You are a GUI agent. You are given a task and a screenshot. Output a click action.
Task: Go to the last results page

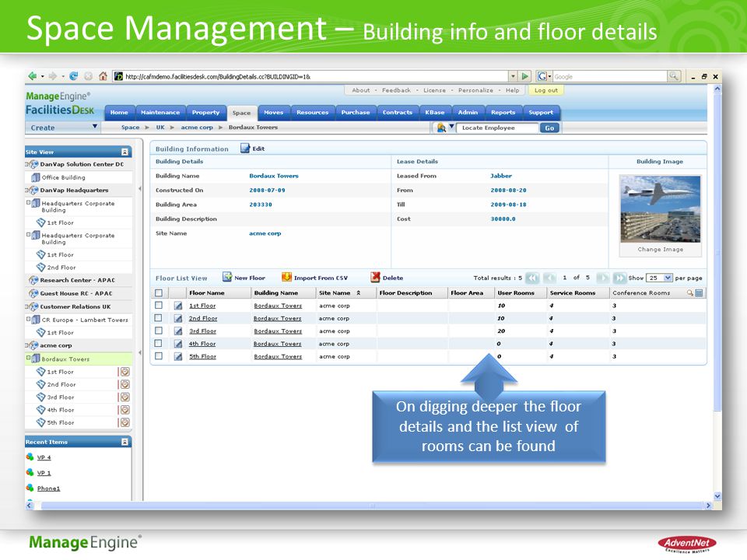[x=619, y=278]
